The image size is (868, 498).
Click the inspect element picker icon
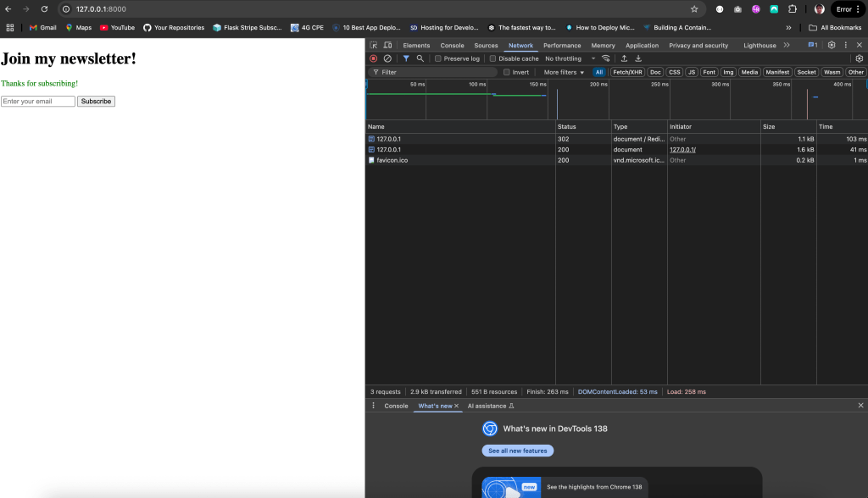tap(374, 45)
